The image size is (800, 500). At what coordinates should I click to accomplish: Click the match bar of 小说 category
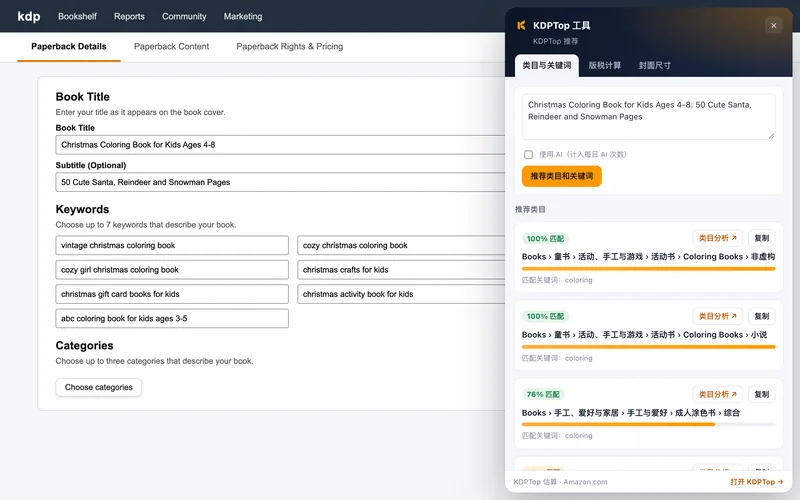coord(648,347)
